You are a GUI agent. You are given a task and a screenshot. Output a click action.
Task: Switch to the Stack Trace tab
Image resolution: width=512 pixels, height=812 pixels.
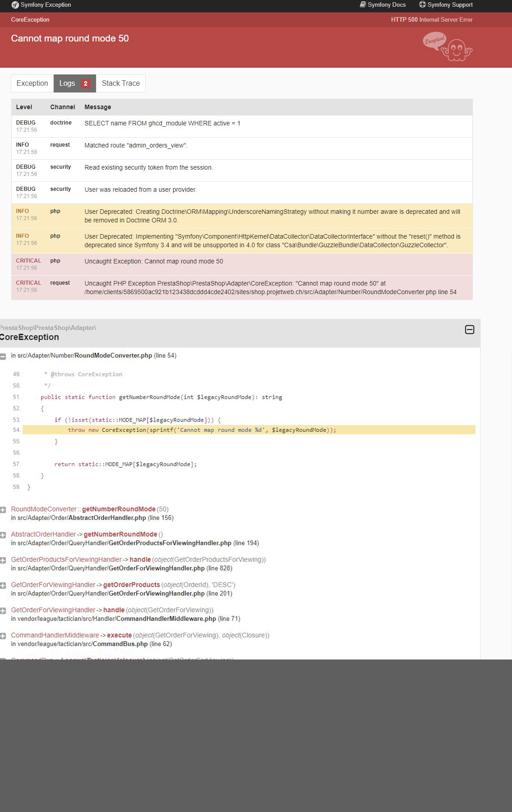point(121,83)
